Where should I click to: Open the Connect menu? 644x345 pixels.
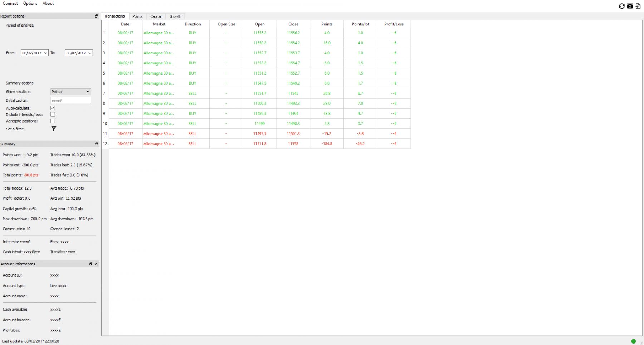tap(10, 3)
